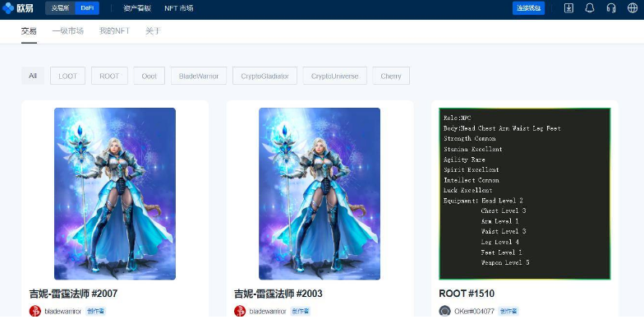Open notifications bell icon
This screenshot has width=644, height=324.
click(590, 8)
